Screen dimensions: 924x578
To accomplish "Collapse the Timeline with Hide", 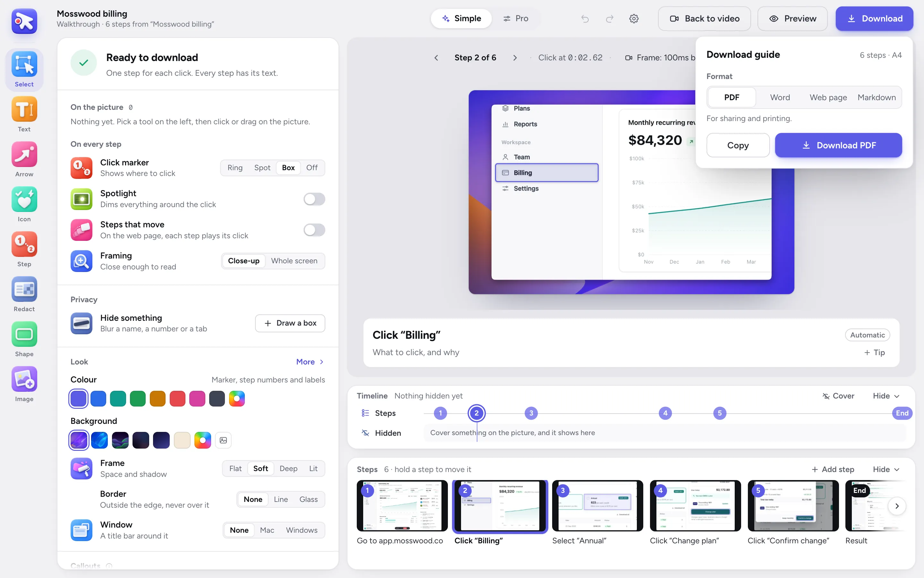I will pyautogui.click(x=886, y=396).
